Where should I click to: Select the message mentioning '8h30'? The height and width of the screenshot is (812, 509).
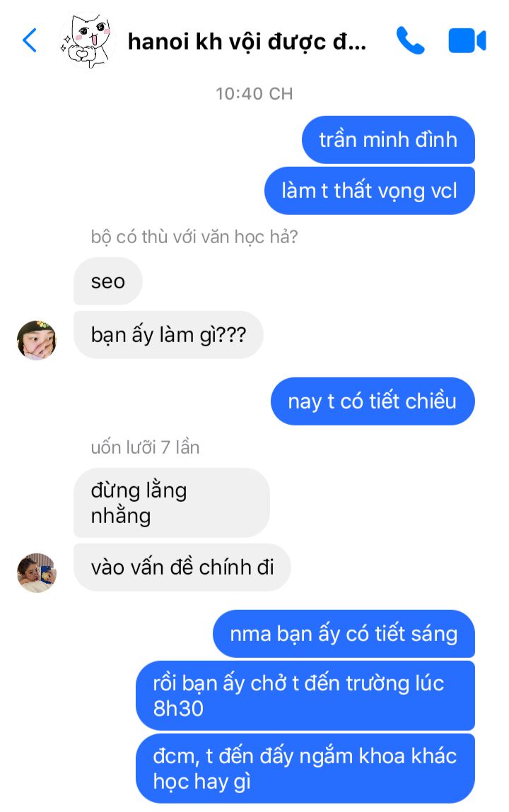[305, 695]
